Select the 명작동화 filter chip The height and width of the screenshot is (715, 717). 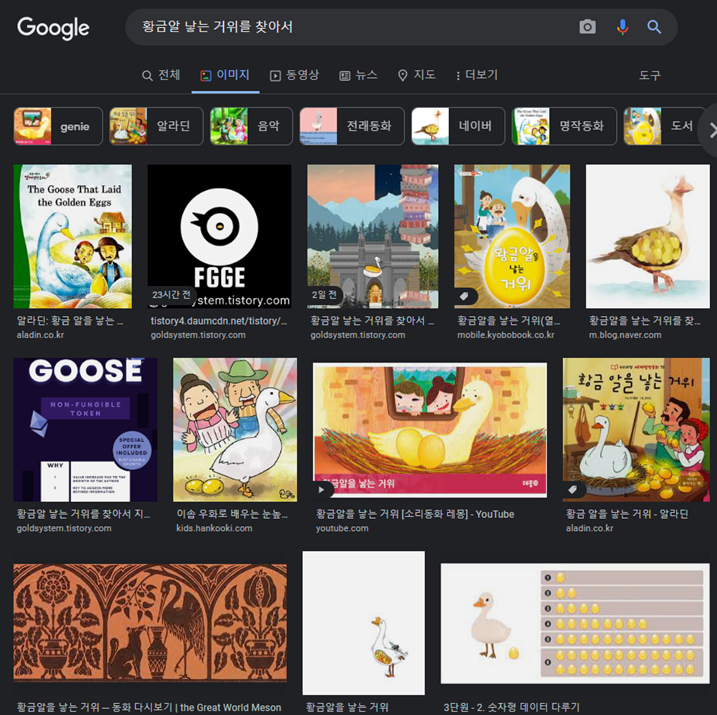564,126
